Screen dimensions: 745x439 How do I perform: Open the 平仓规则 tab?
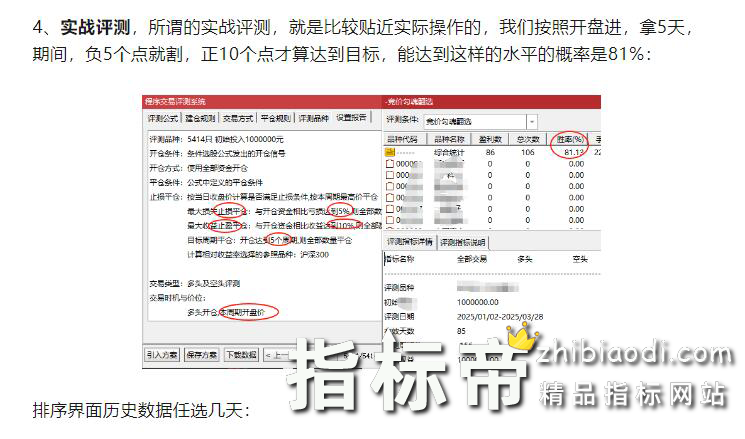[x=276, y=118]
